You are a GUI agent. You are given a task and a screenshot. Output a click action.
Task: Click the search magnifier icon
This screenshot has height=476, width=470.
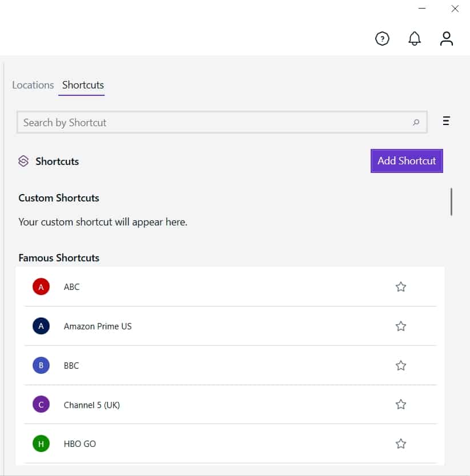(416, 122)
